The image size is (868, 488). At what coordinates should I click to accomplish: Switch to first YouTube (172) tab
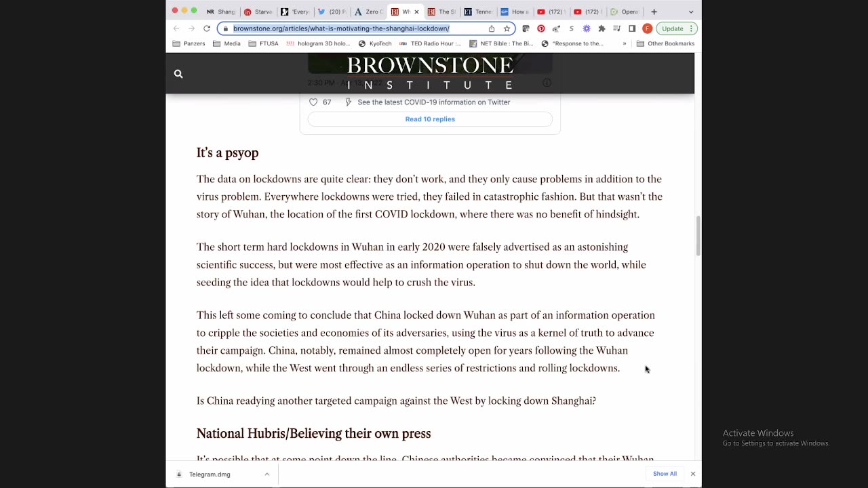pos(551,12)
